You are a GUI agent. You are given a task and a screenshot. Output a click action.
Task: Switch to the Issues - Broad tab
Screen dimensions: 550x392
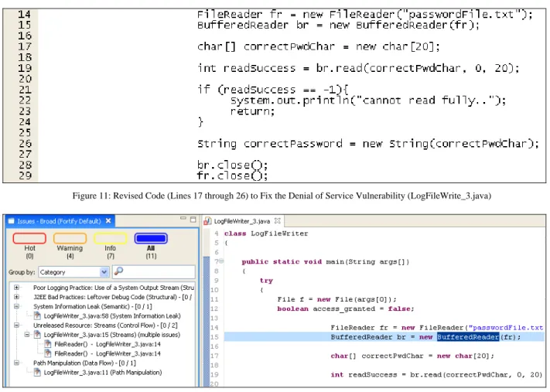[59, 221]
